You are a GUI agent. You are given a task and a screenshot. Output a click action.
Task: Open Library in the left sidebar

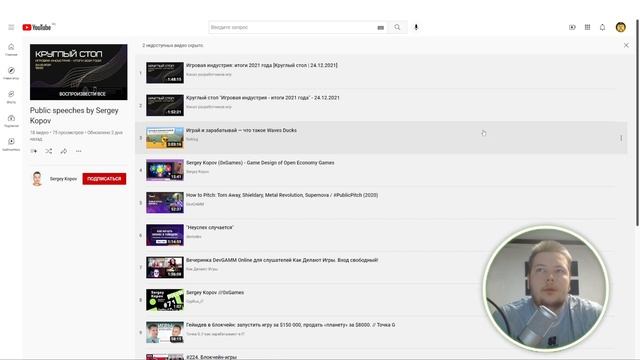(11, 144)
